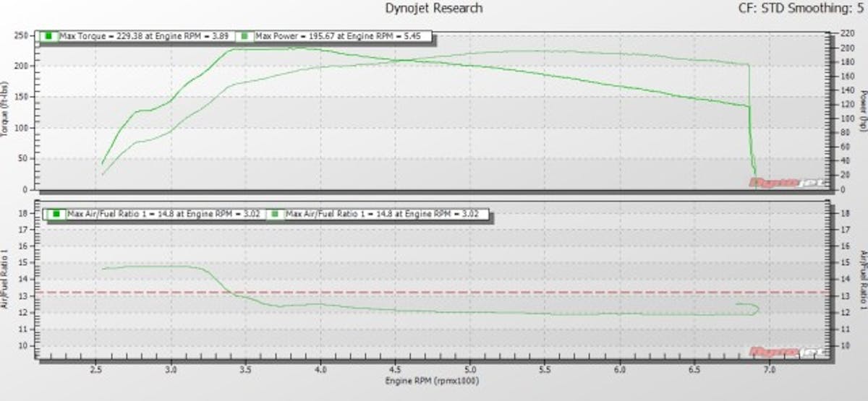The height and width of the screenshot is (401, 868).
Task: Click the Max Torque dark green legend swatch
Action: point(48,35)
